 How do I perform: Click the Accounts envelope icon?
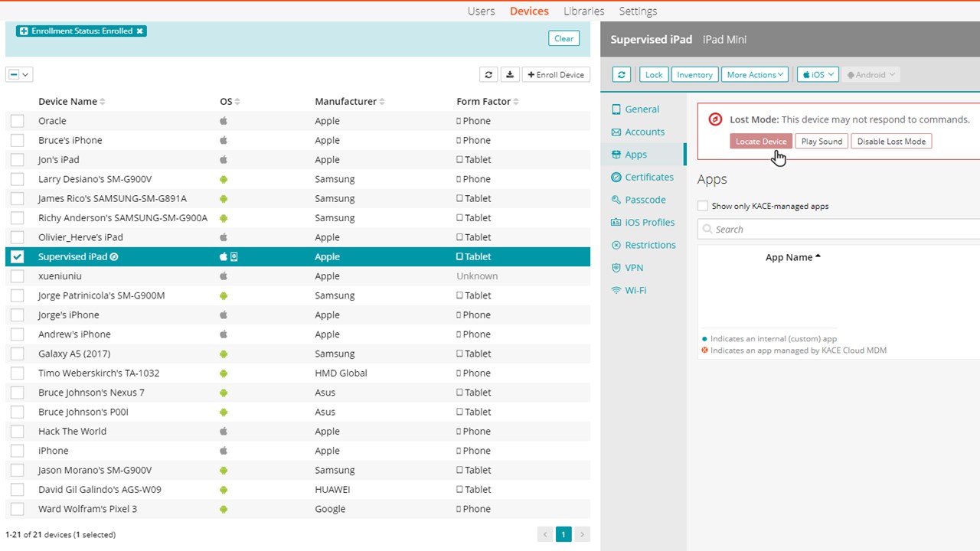(616, 132)
